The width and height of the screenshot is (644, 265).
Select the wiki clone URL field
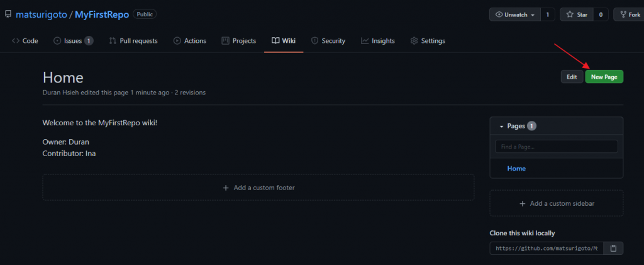tap(547, 248)
